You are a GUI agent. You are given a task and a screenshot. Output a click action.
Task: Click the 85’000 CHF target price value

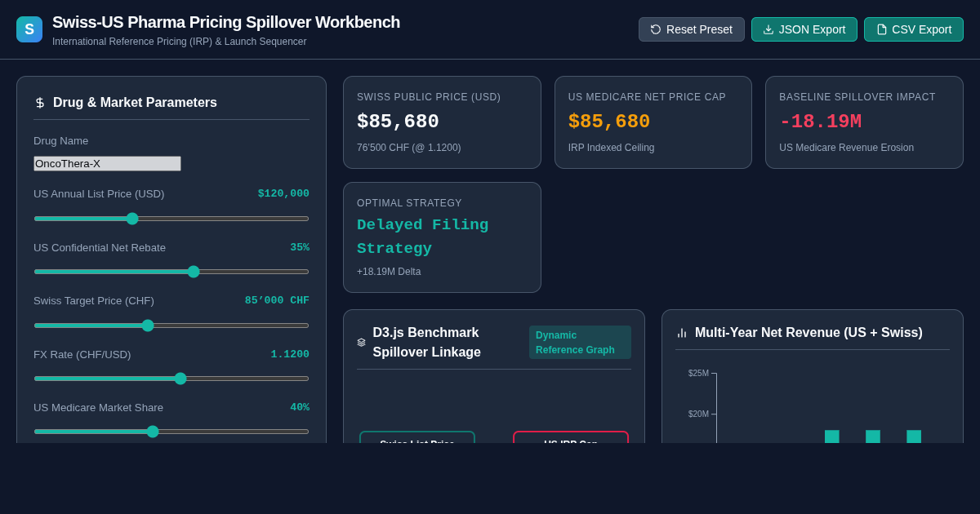[x=277, y=300]
